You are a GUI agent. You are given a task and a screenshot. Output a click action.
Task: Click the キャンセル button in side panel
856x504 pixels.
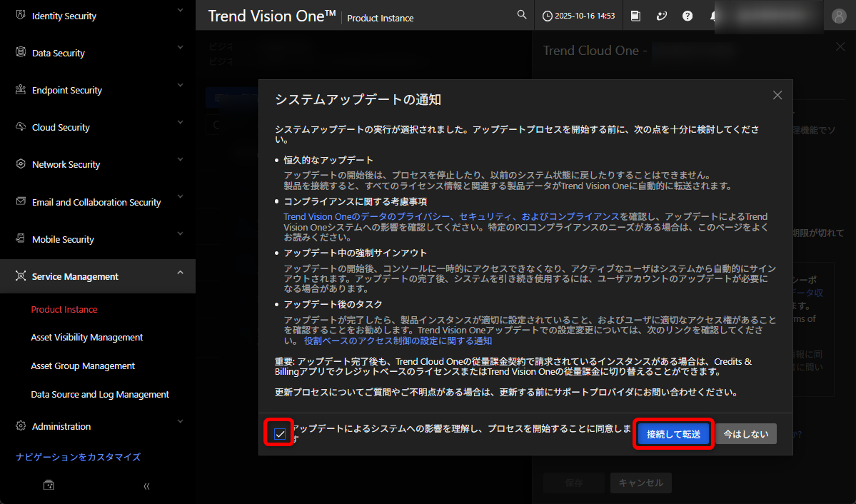[x=641, y=483]
